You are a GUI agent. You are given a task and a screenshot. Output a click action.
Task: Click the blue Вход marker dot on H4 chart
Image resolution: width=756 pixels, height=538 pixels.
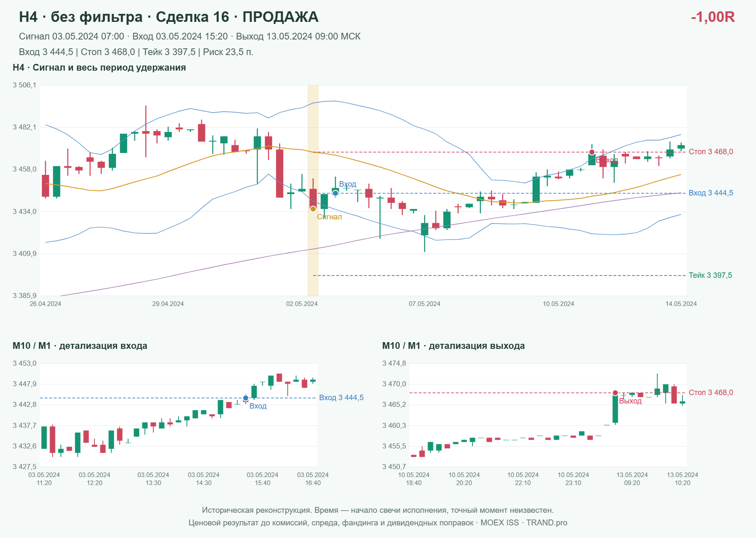tap(335, 193)
